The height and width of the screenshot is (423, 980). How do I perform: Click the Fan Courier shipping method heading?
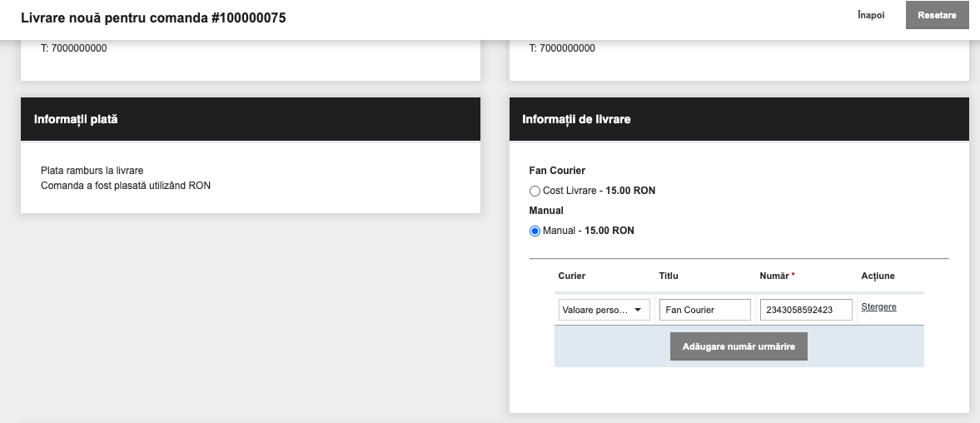(x=558, y=171)
